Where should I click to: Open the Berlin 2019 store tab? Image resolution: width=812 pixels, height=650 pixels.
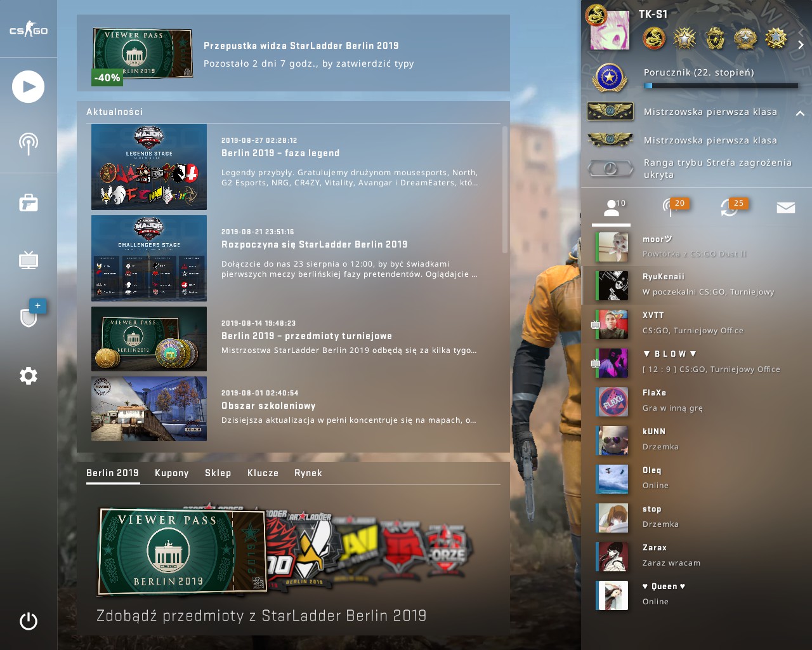pyautogui.click(x=112, y=473)
